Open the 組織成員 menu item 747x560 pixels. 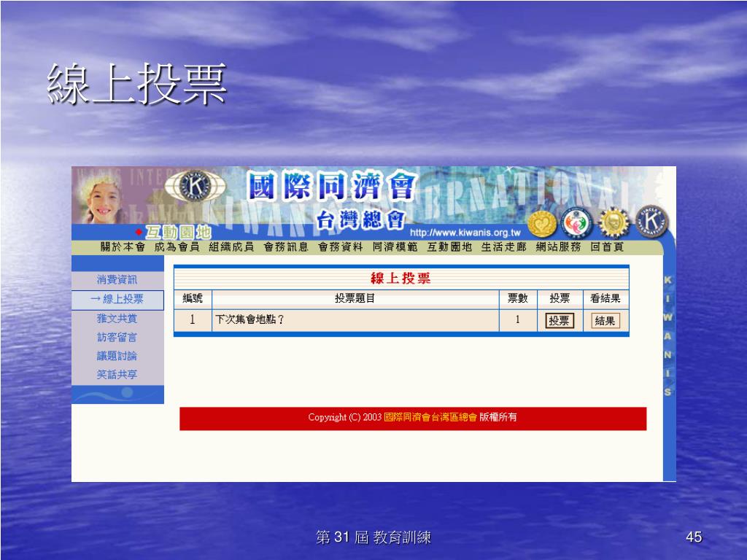coord(231,246)
